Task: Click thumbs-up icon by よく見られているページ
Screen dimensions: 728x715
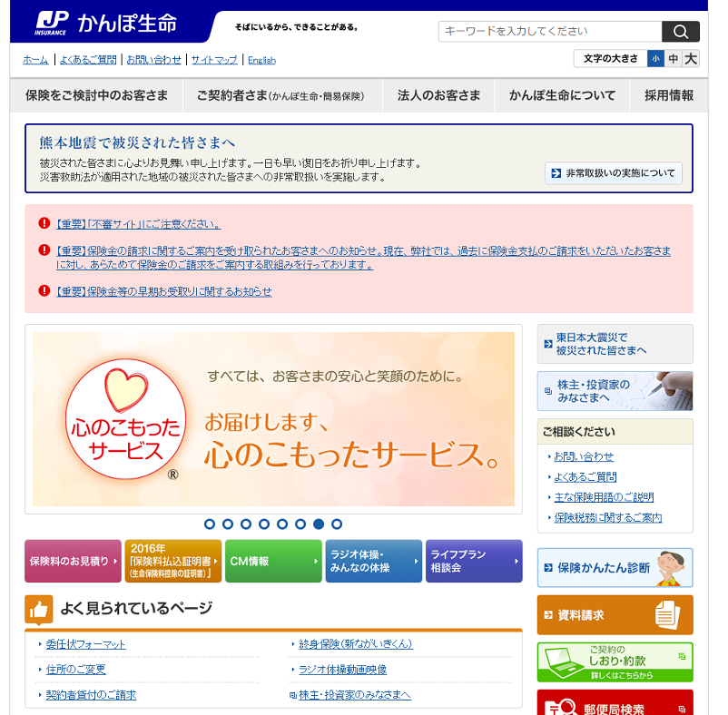Action: point(38,609)
